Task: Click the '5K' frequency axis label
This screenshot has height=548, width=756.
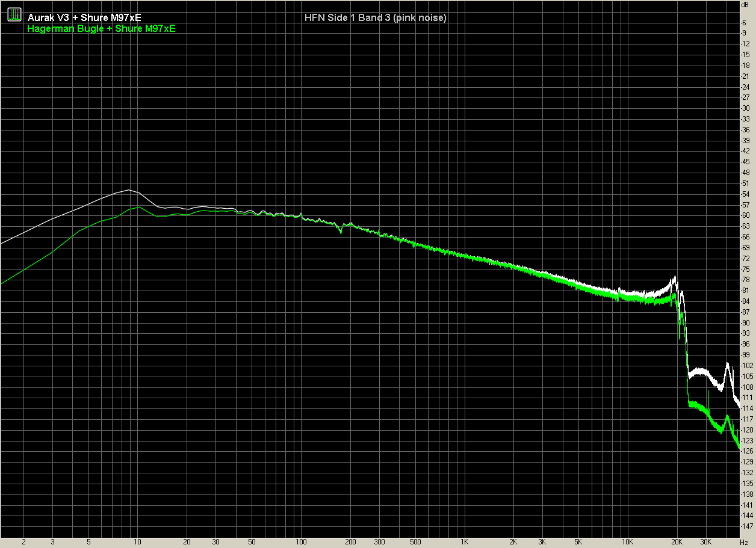Action: 578,541
